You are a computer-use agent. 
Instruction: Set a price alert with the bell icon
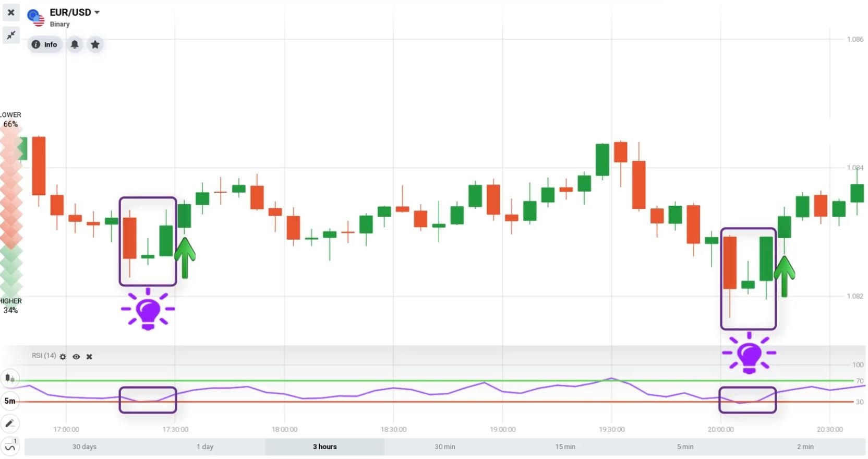[x=75, y=44]
